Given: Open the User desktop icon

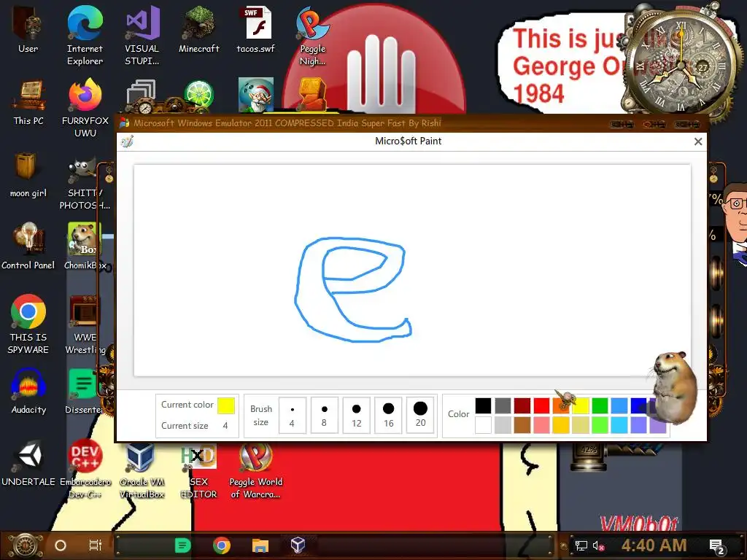Looking at the screenshot, I should point(28,28).
